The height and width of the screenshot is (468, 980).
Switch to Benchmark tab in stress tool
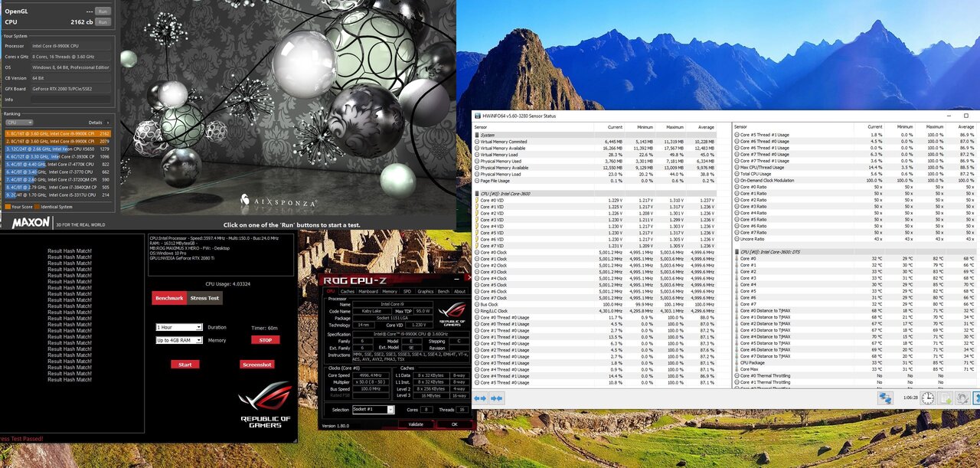tap(169, 298)
